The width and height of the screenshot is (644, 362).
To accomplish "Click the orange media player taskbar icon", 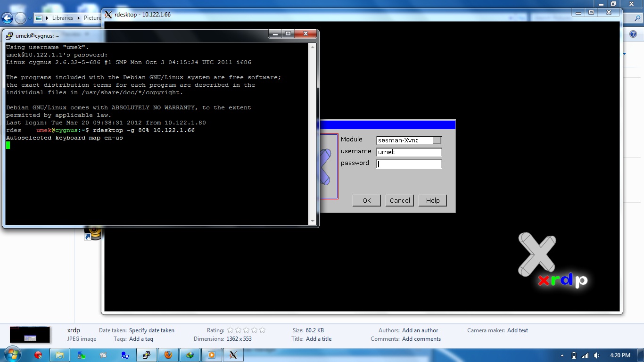I will click(x=212, y=355).
